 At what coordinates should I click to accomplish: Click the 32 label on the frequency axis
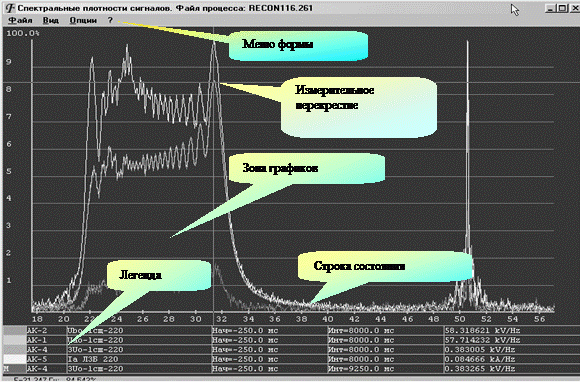pyautogui.click(x=222, y=319)
